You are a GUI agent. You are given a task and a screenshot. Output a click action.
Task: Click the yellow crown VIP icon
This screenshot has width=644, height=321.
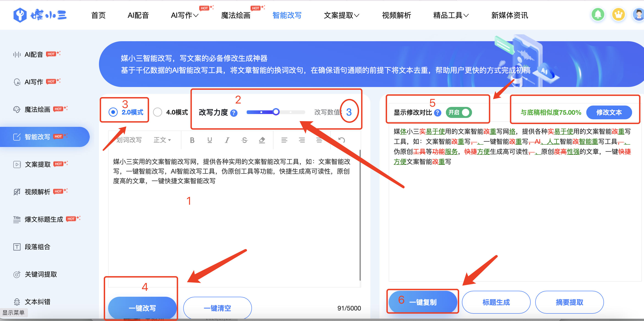click(618, 15)
